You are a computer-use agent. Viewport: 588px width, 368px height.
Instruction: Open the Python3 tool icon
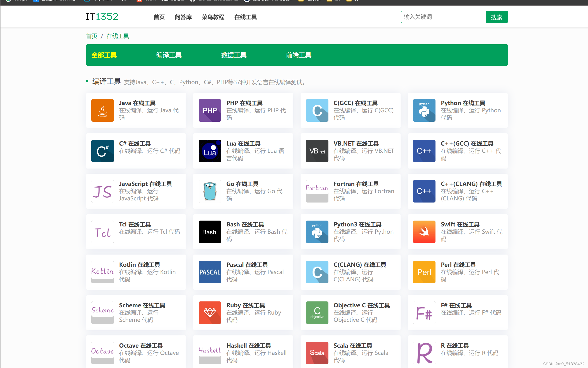coord(317,232)
